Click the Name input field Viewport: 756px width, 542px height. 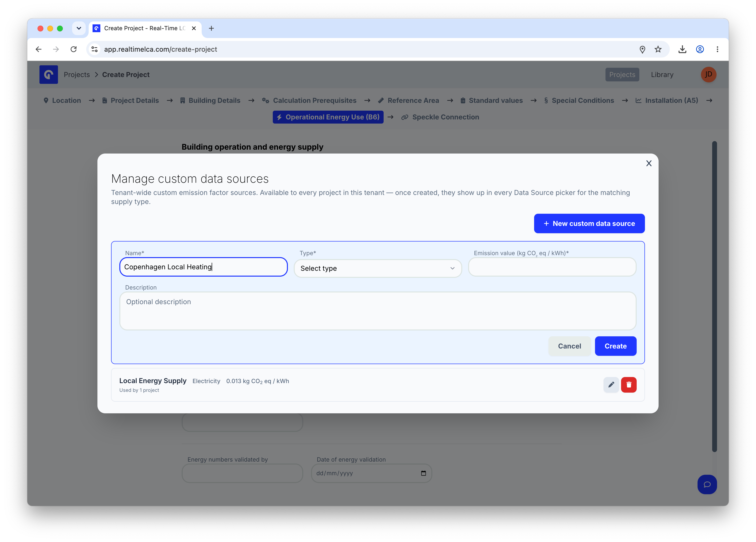[203, 267]
